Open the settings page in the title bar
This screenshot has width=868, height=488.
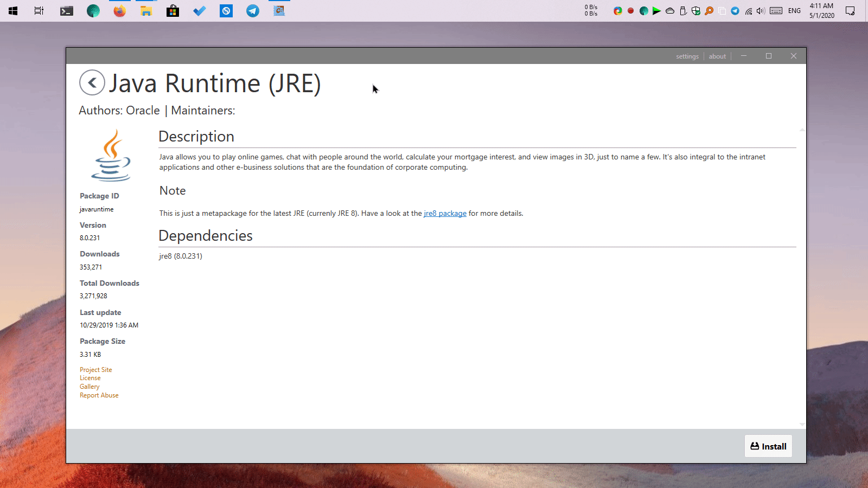(x=687, y=56)
